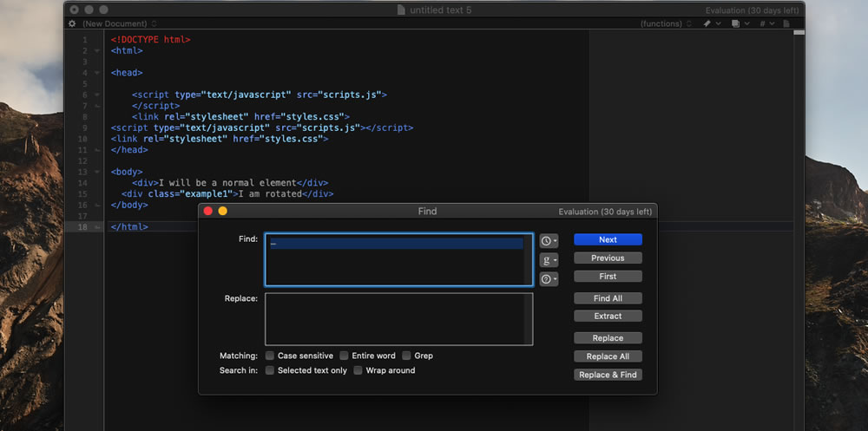The image size is (868, 431).
Task: Click 'Evaluation (30 days left)' in Find dialog title
Action: [x=605, y=212]
